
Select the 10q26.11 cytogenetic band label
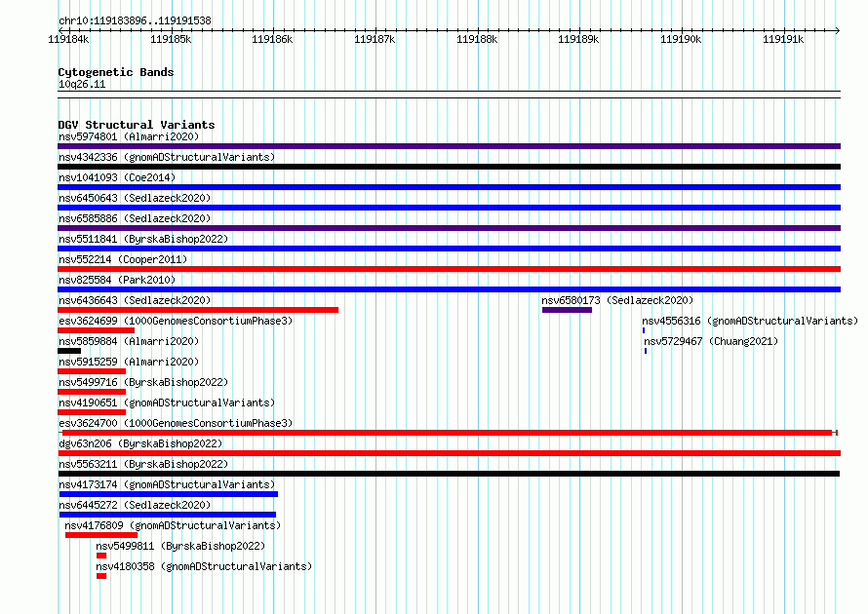pos(82,84)
